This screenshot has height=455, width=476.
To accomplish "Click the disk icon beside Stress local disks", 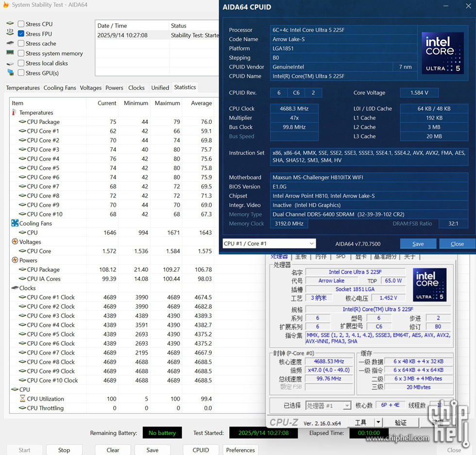I will (x=10, y=64).
